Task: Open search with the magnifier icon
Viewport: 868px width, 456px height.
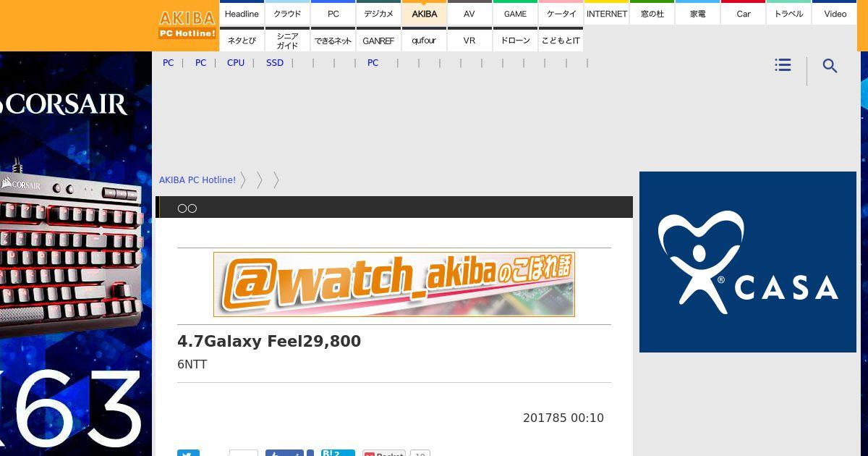Action: click(x=830, y=66)
